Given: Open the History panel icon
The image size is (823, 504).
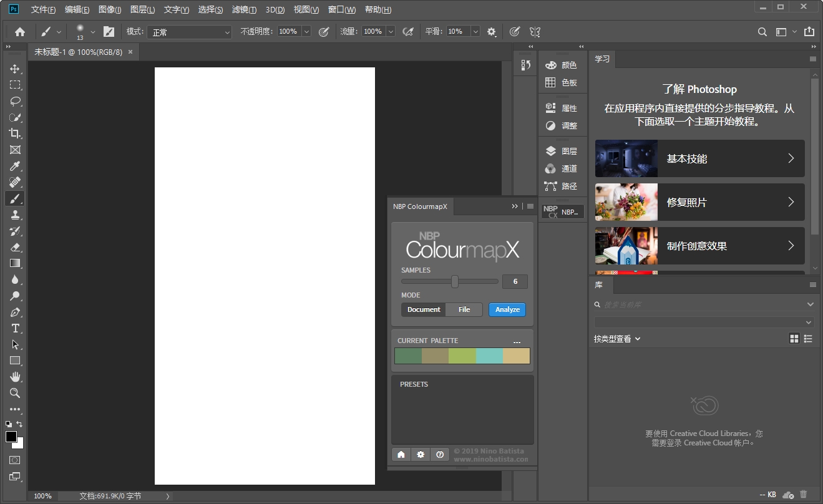Looking at the screenshot, I should (525, 65).
